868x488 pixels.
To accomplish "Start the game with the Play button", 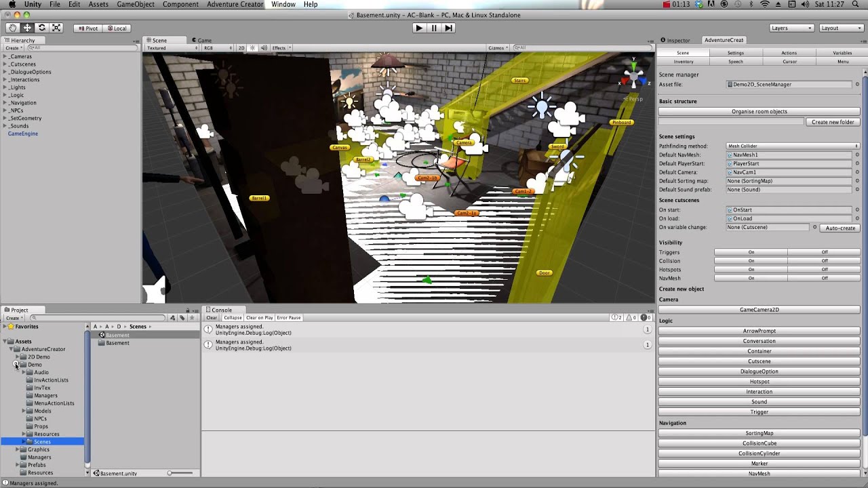I will [x=419, y=28].
